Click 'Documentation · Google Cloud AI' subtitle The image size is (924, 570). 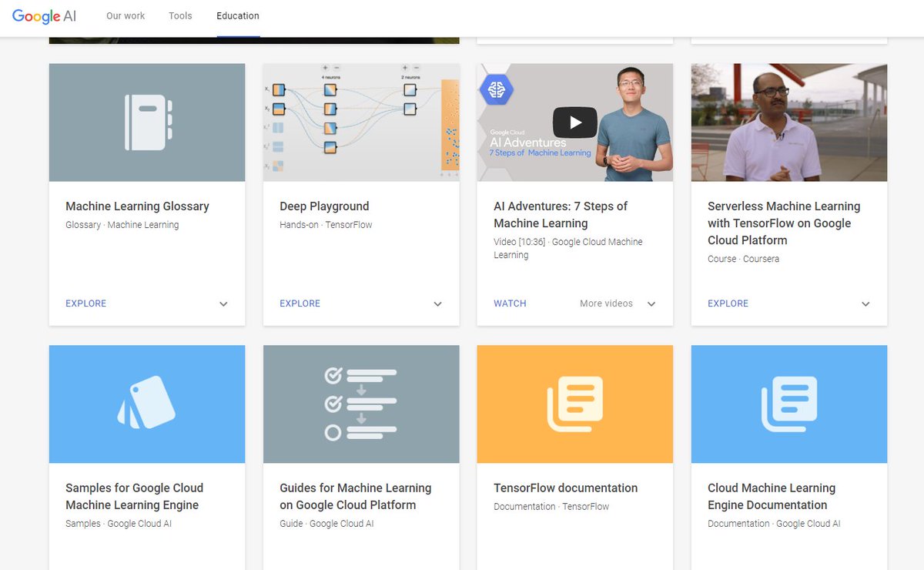774,524
